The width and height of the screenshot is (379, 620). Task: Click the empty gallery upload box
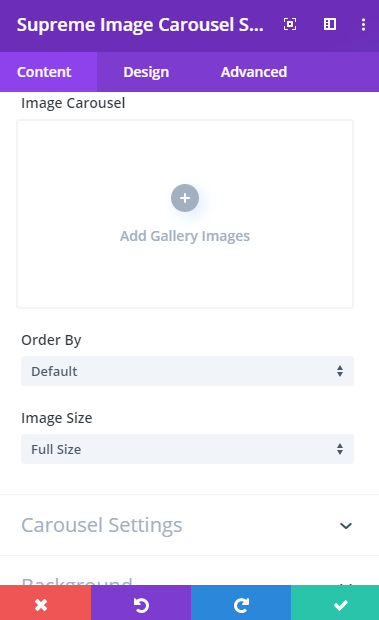185,214
